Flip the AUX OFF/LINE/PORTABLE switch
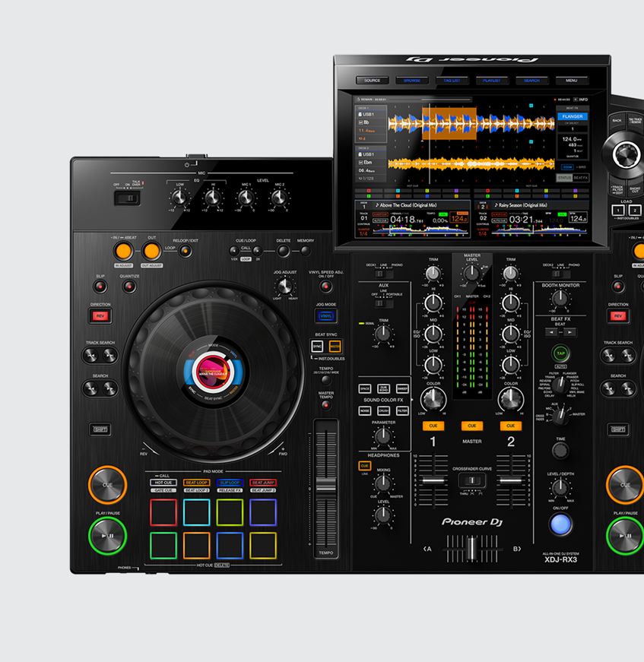Viewport: 644px width, 662px height. pos(384,303)
